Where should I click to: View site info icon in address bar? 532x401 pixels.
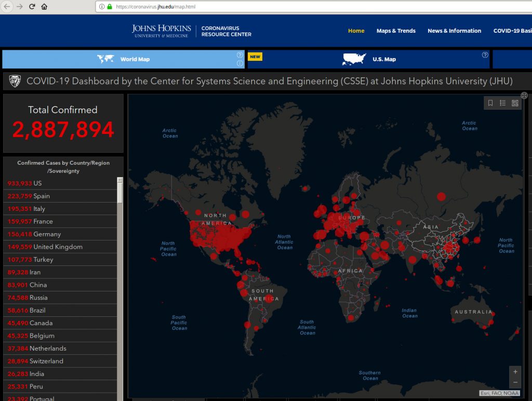tap(102, 6)
